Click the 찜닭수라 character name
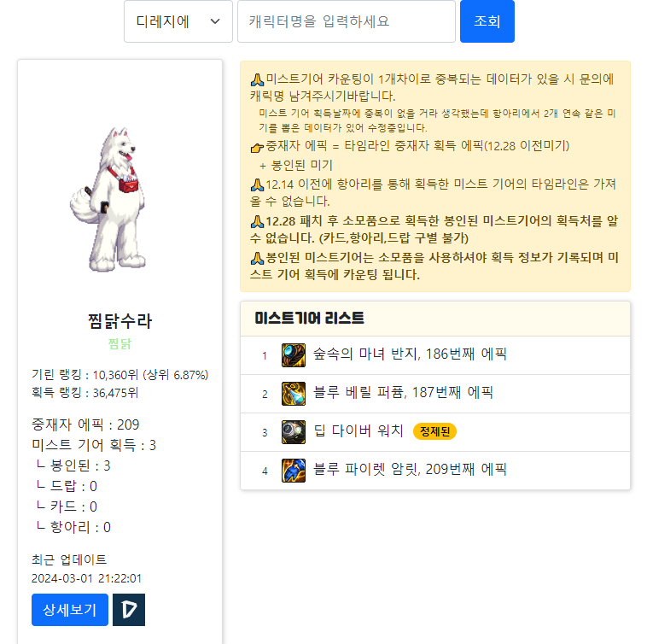 pos(119,321)
